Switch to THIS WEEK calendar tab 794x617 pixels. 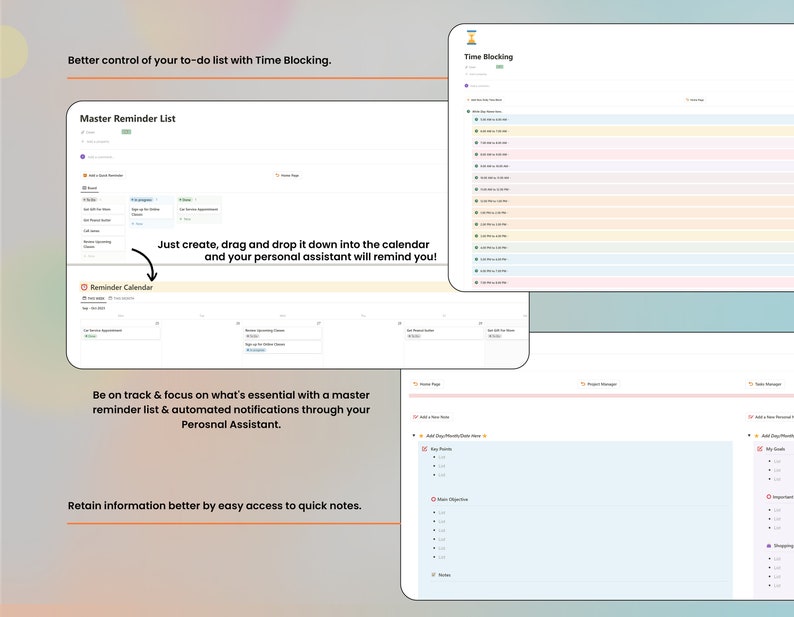click(x=94, y=298)
